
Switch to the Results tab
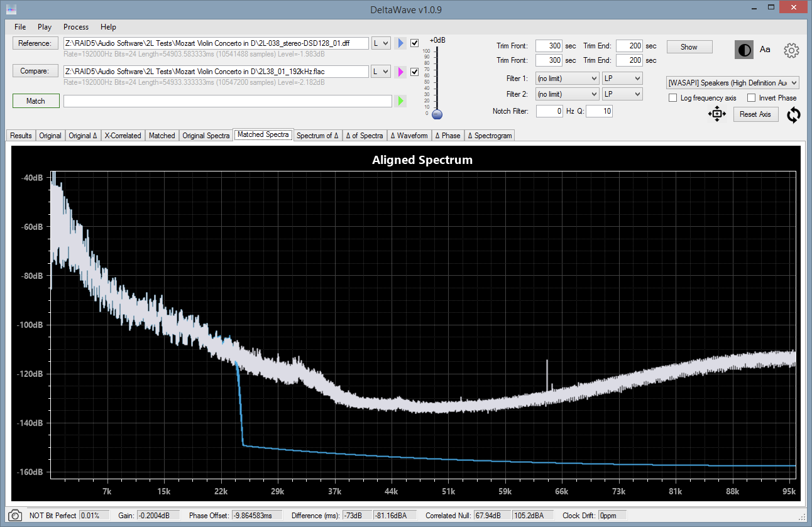(21, 136)
